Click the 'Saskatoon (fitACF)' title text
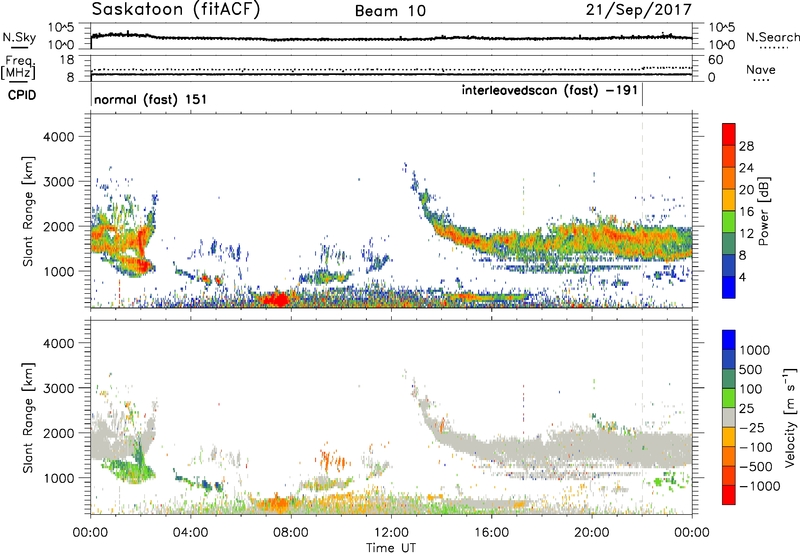Image resolution: width=800 pixels, height=554 pixels. tap(176, 10)
